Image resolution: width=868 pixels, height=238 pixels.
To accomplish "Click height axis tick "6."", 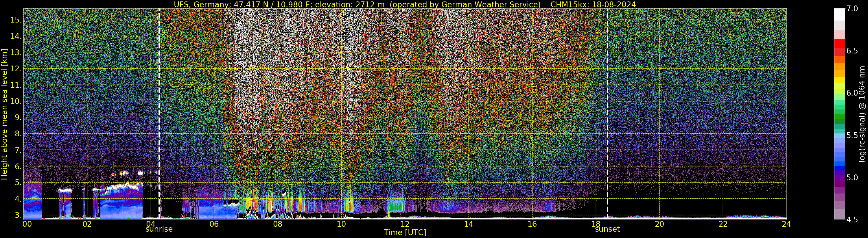I will point(18,167).
